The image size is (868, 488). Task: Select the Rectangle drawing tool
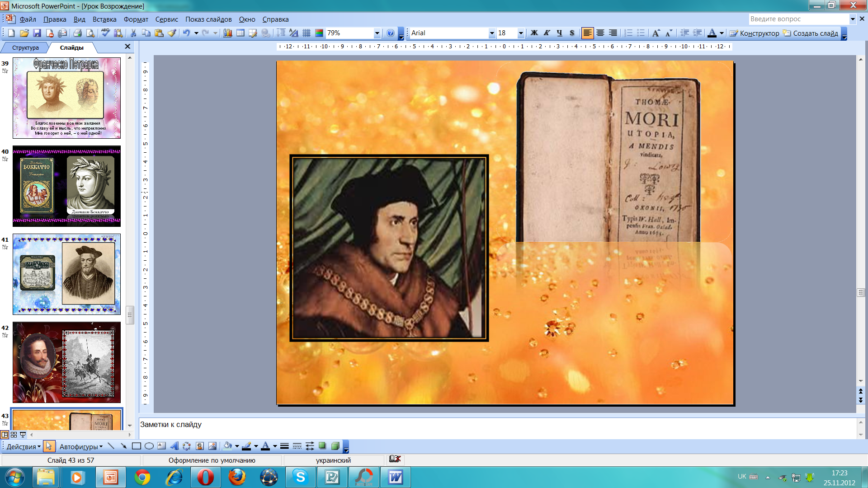[x=136, y=446]
